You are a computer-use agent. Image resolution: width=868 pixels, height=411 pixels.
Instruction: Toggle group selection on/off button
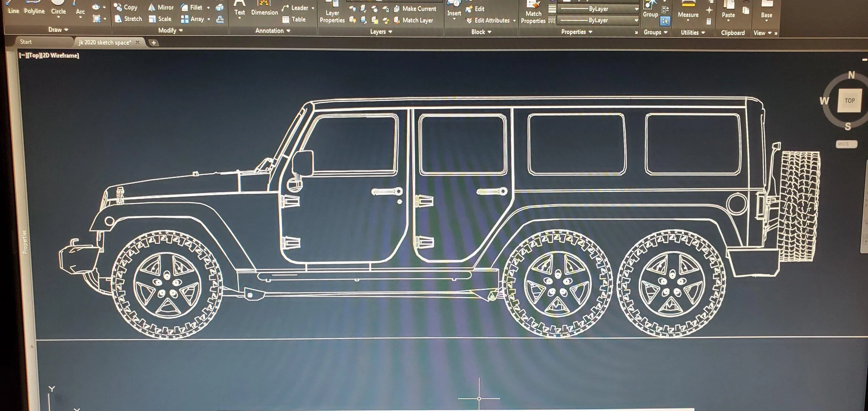click(x=665, y=22)
